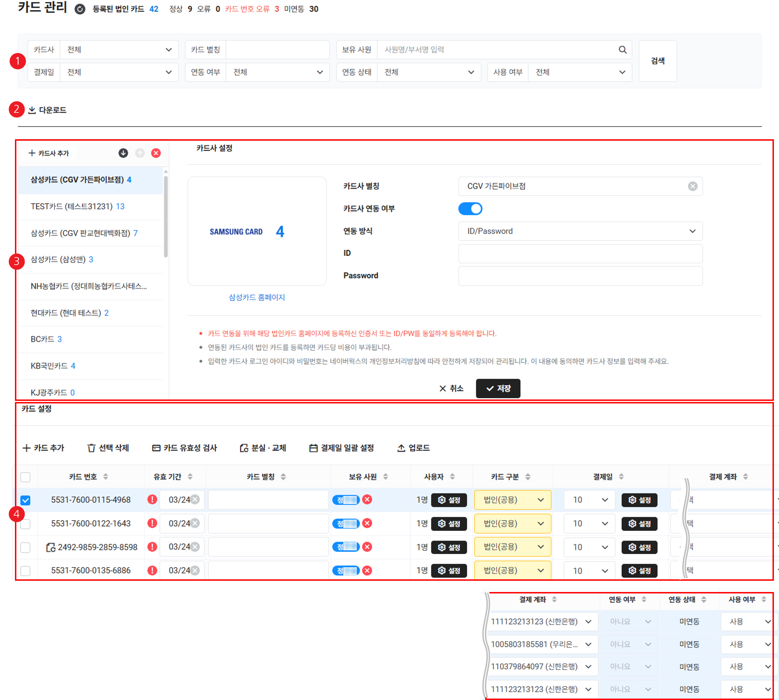Viewport: 779px width, 700px height.
Task: Click the refresh icon beside 카드 관리 title
Action: [x=80, y=9]
